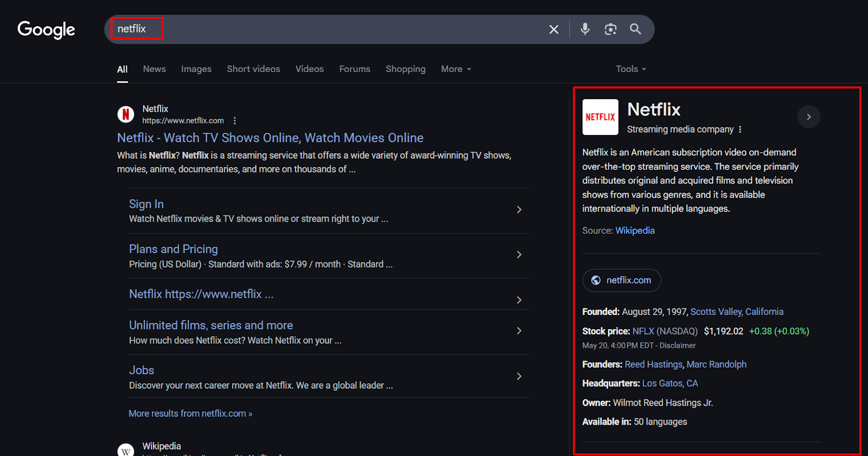Open Wikipedia source link in panel
Image resolution: width=868 pixels, height=456 pixels.
click(635, 230)
